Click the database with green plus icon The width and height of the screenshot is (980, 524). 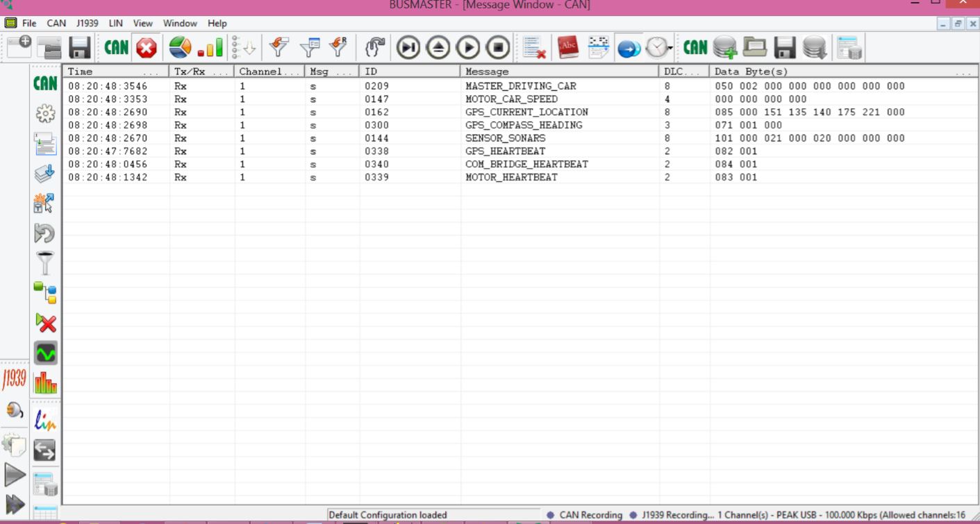(725, 47)
